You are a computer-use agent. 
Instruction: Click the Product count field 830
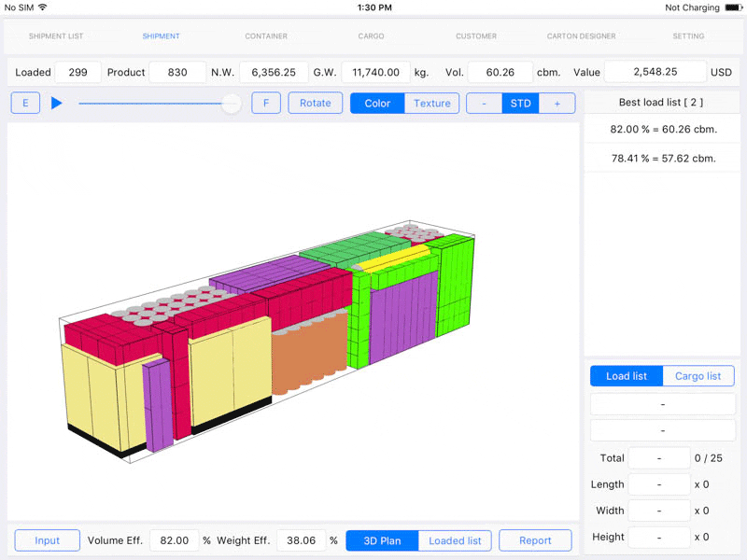pyautogui.click(x=177, y=73)
